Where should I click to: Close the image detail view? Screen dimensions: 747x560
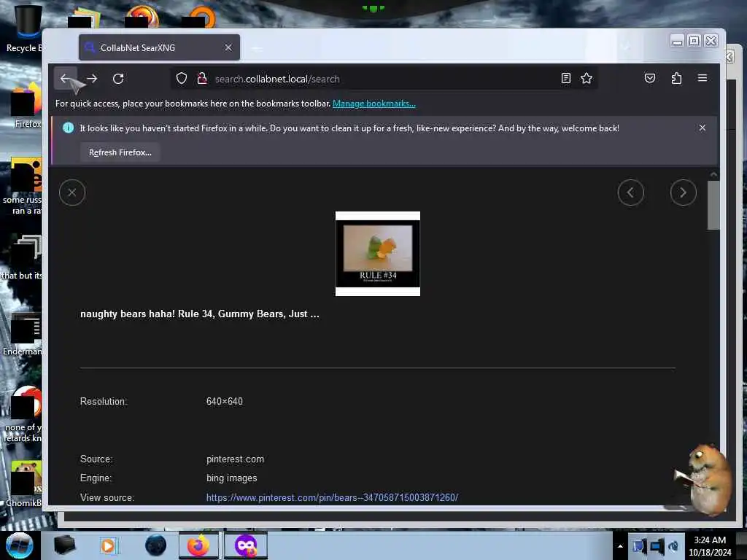click(72, 192)
